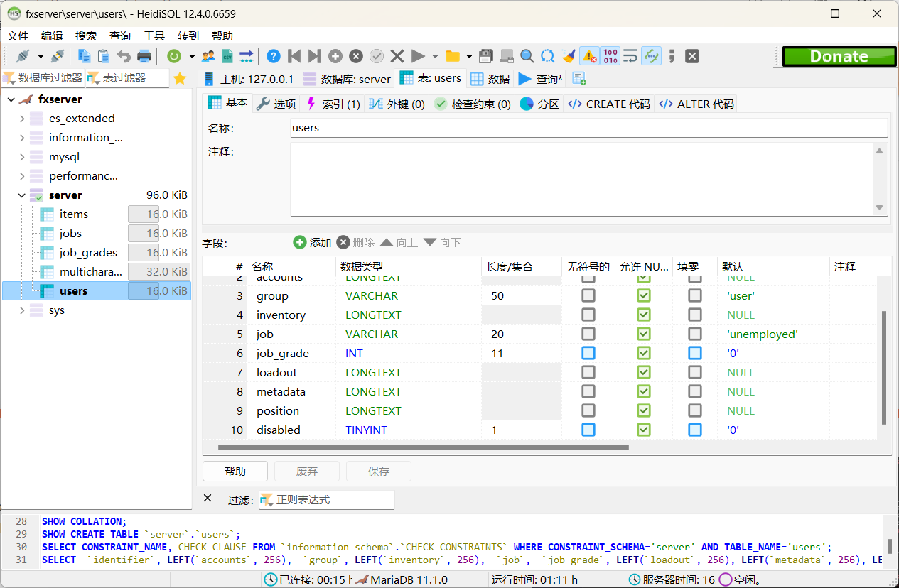Image resolution: width=899 pixels, height=588 pixels.
Task: Click the delete row circle-X icon
Action: 356,56
